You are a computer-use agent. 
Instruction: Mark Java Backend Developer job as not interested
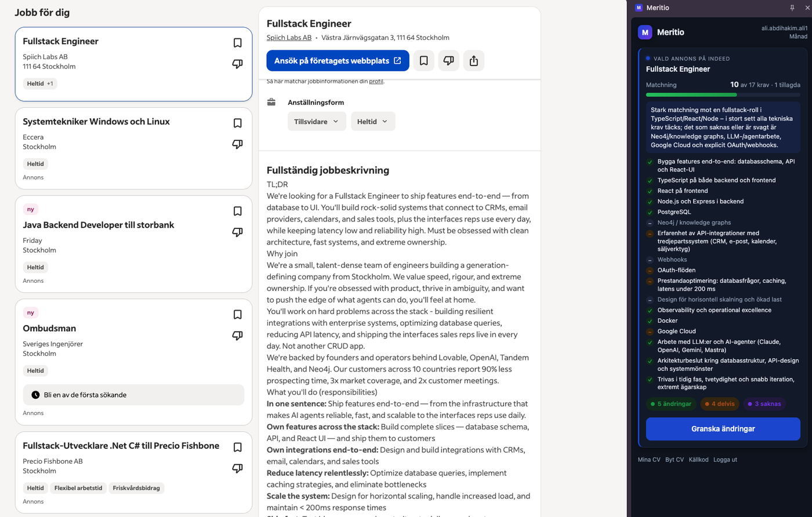click(237, 232)
